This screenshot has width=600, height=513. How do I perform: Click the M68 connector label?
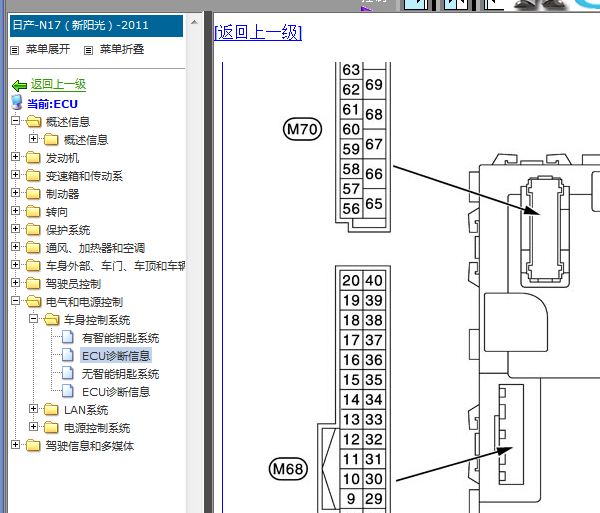288,469
